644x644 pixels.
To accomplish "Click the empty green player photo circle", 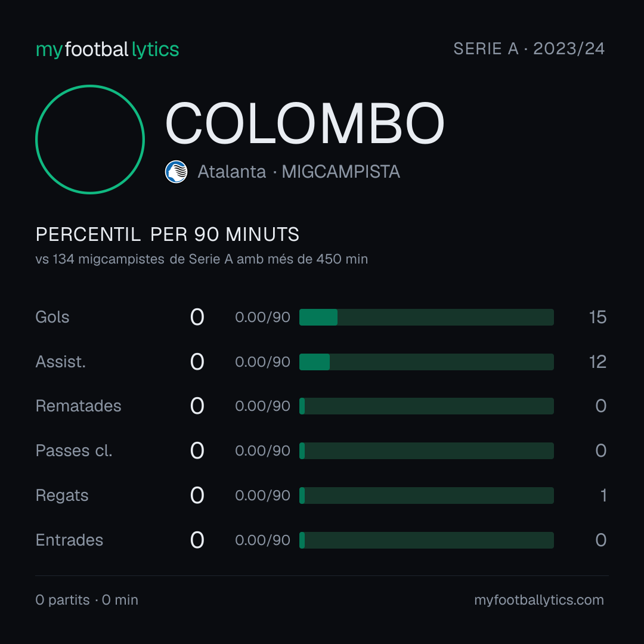I will [x=90, y=140].
